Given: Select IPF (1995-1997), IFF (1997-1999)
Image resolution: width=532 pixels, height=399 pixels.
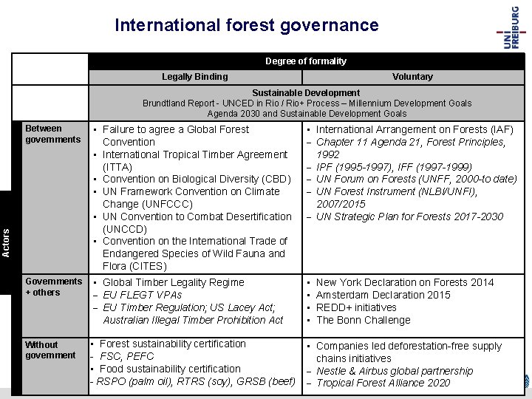Looking at the screenshot, I should click(x=394, y=167).
